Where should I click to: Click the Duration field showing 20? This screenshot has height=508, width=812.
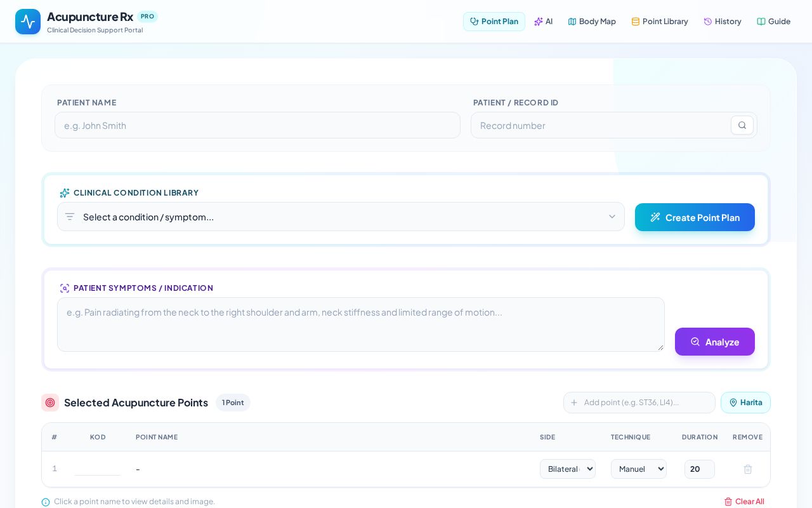pos(700,469)
